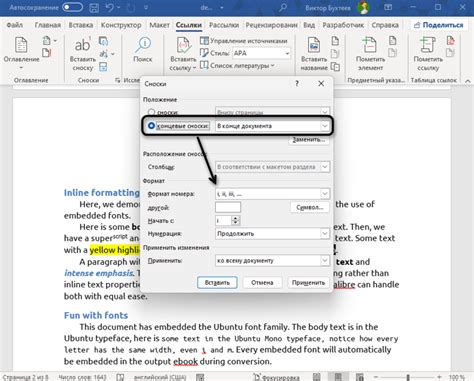Click the Заменить... button
Screen dimensions: 474x381
coord(309,139)
